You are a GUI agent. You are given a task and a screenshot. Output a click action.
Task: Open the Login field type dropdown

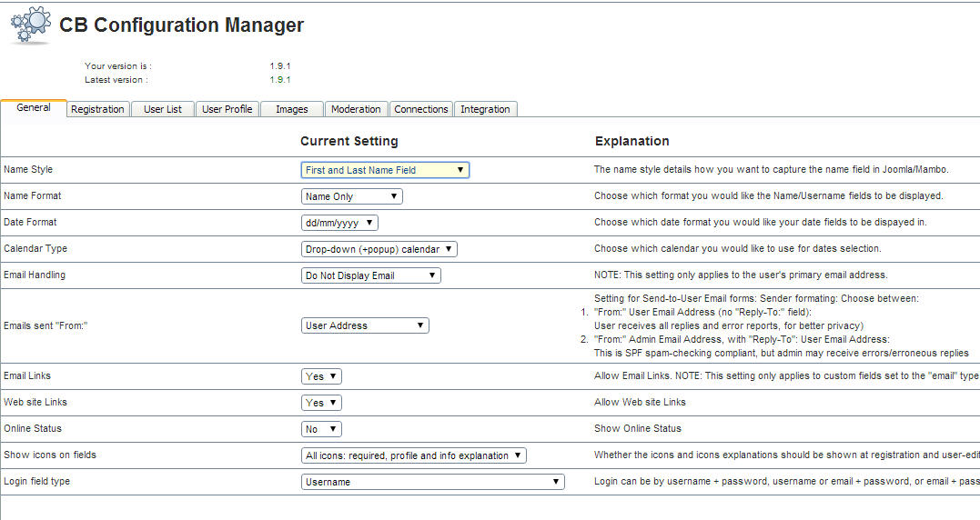tap(432, 482)
